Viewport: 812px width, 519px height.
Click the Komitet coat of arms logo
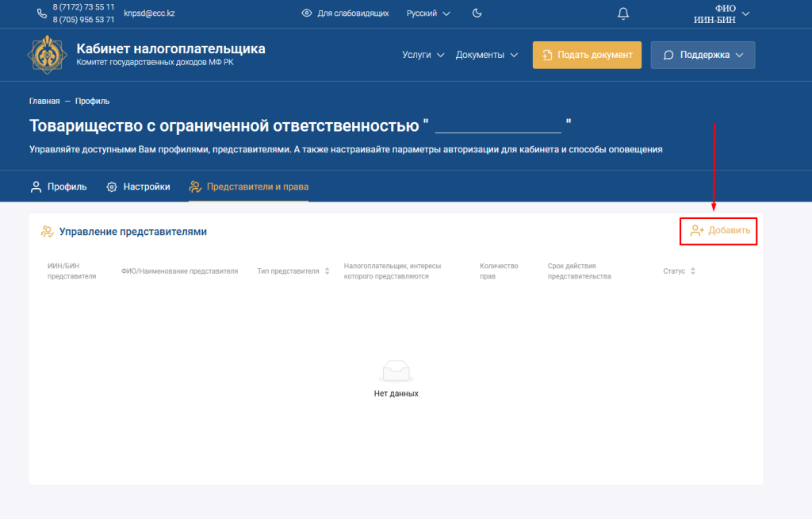(x=46, y=55)
